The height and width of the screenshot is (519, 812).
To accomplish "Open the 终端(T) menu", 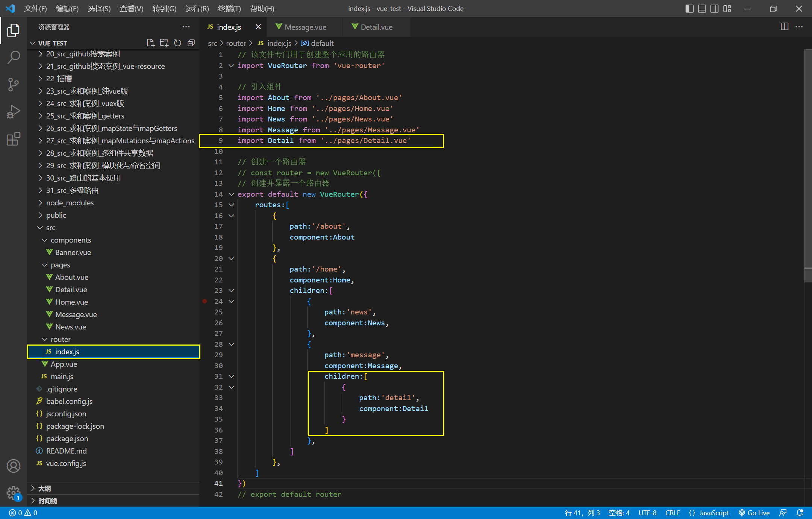I will pos(229,8).
